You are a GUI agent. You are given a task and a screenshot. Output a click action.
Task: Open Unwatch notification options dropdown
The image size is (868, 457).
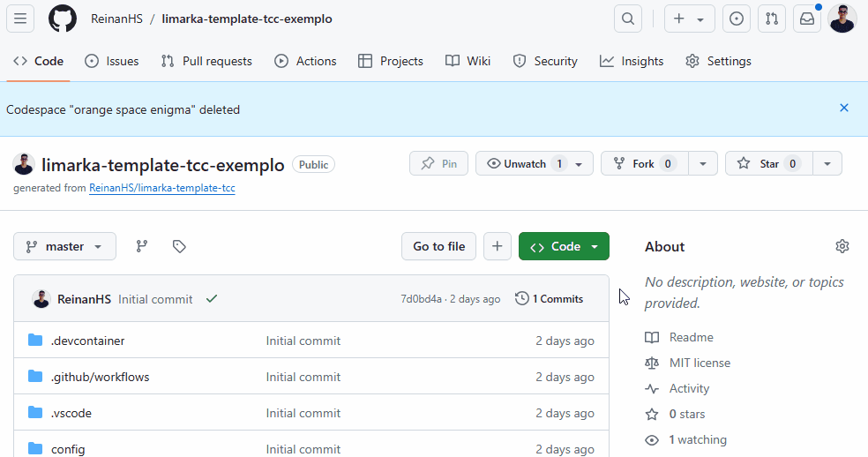[535, 163]
